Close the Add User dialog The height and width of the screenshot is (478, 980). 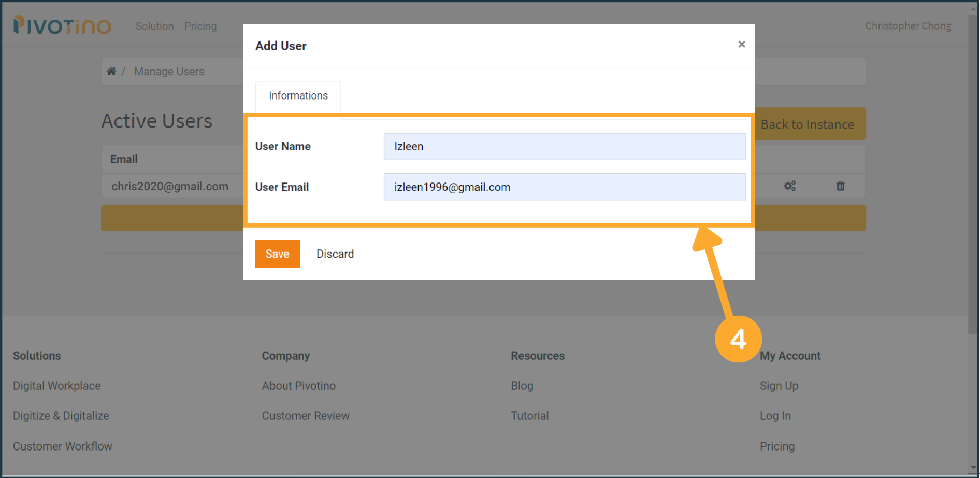741,45
